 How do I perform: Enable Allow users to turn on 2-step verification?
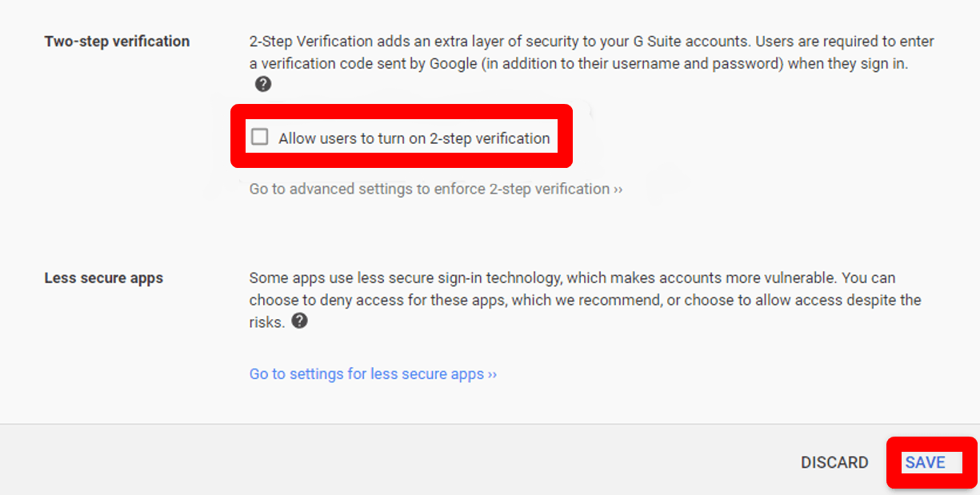click(259, 137)
